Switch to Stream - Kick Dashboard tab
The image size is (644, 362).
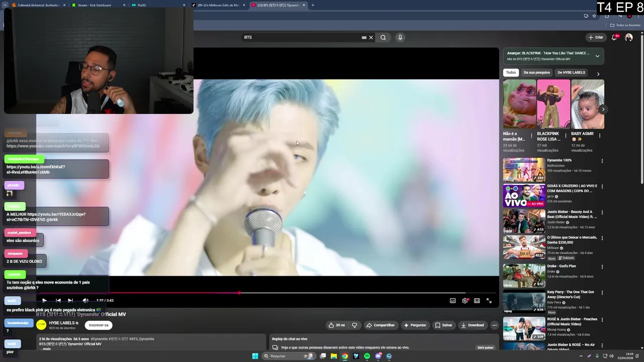click(x=98, y=5)
